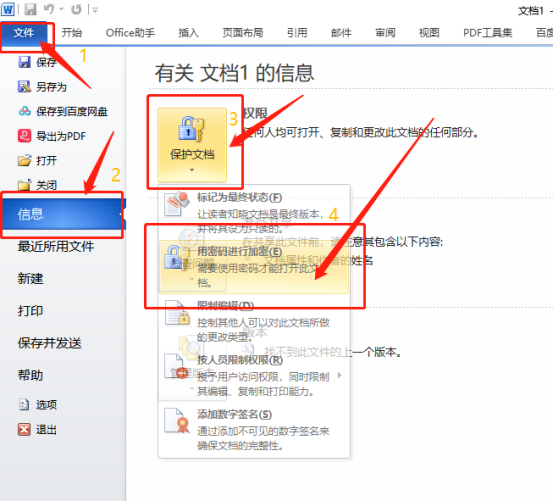Expand the 保护文档 dropdown arrow

(x=192, y=170)
